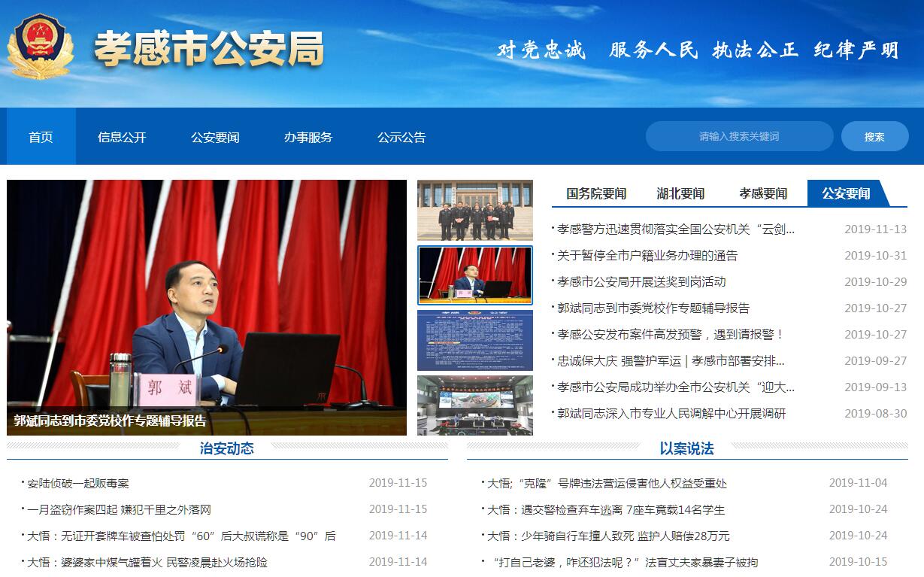This screenshot has width=924, height=577.
Task: Click date 2019-10-31 in news list
Action: point(876,256)
